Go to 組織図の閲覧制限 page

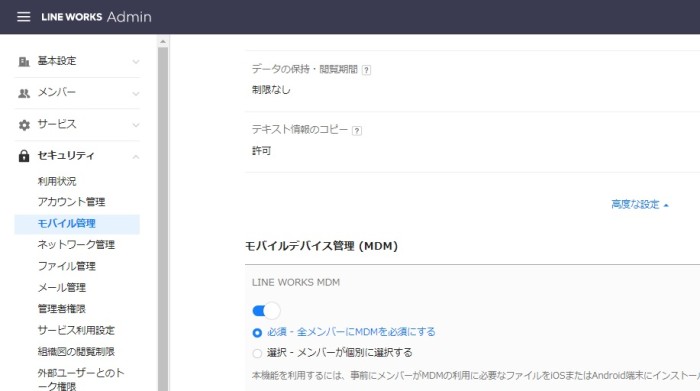pos(76,352)
